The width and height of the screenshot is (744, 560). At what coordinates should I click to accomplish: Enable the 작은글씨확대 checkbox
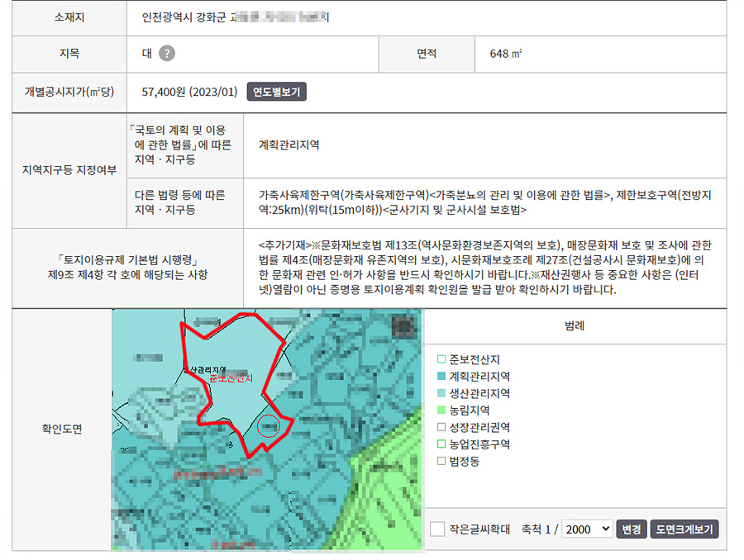[437, 529]
